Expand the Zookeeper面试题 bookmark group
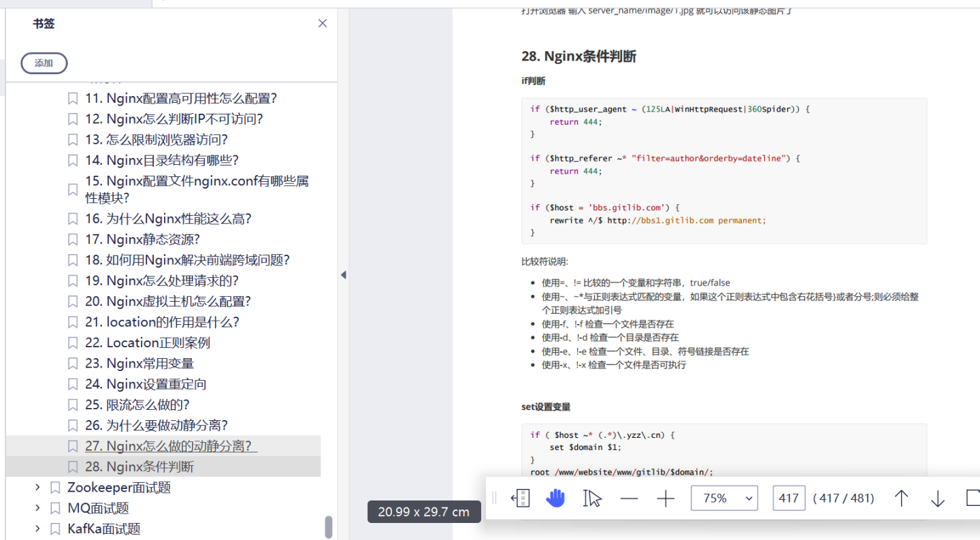The height and width of the screenshot is (540, 980). tap(38, 488)
